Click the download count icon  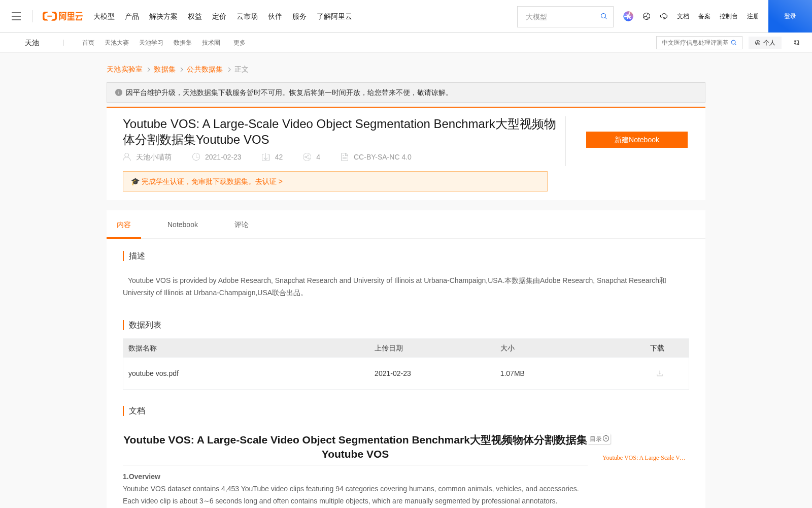click(265, 157)
